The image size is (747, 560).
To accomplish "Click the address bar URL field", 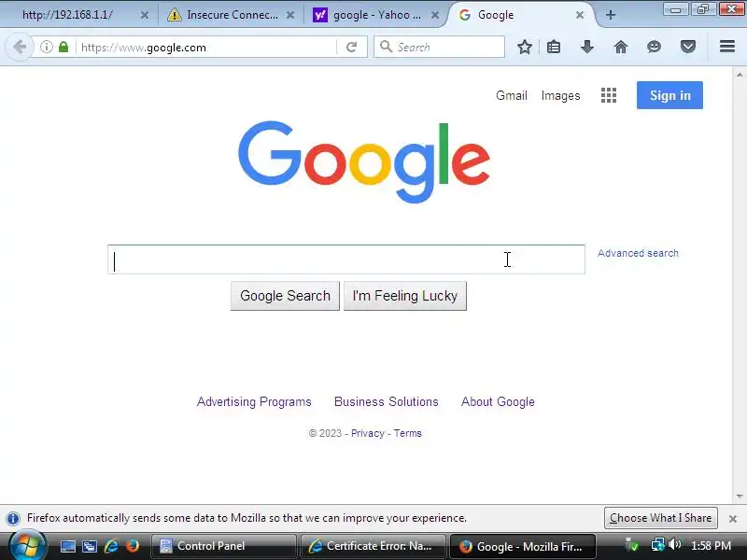I will coord(207,48).
